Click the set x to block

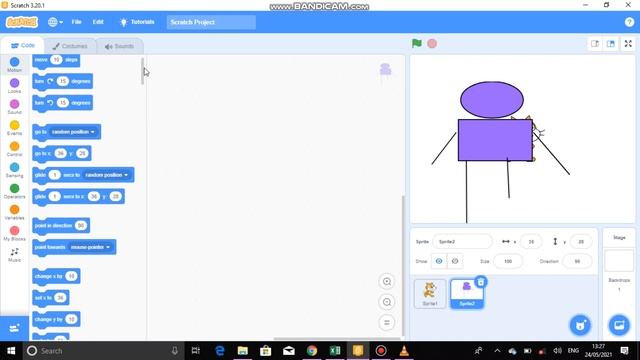(x=51, y=298)
